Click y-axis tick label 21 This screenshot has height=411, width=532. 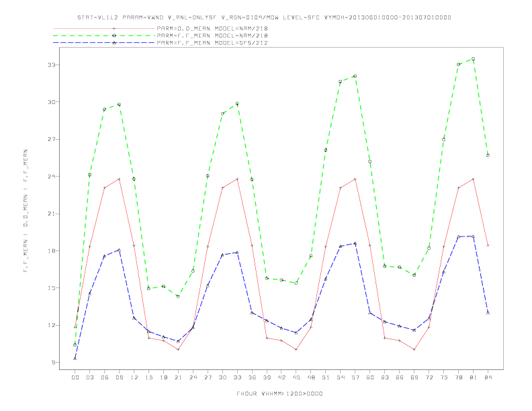pos(52,214)
